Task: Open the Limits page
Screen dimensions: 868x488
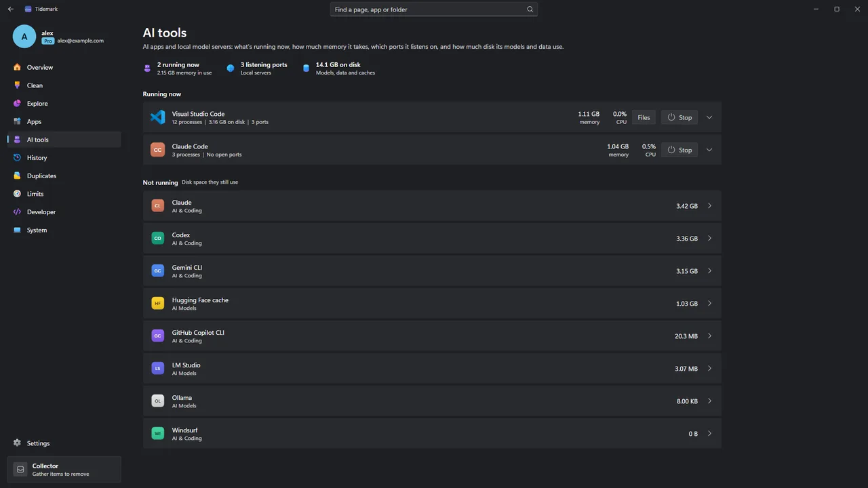Action: tap(64, 194)
